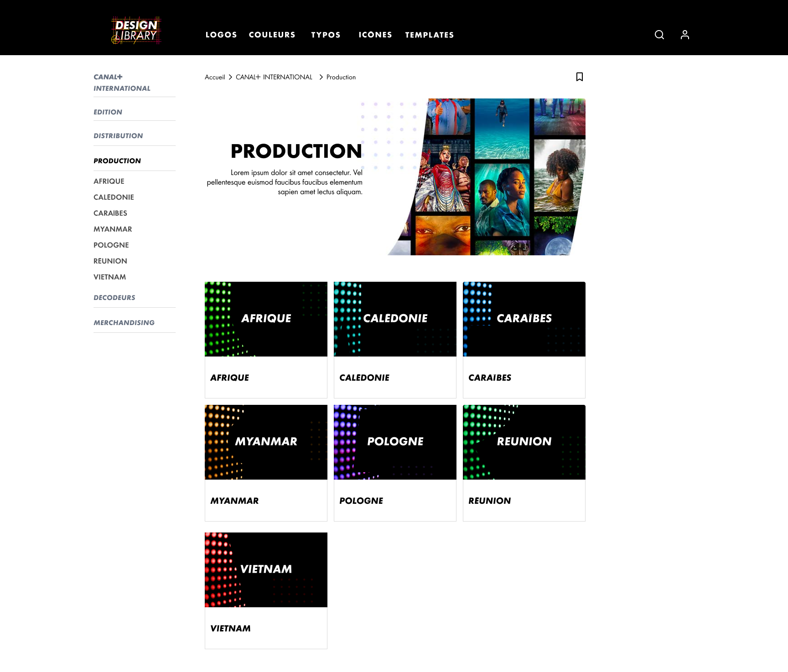Open the ICONES menu item

(375, 35)
